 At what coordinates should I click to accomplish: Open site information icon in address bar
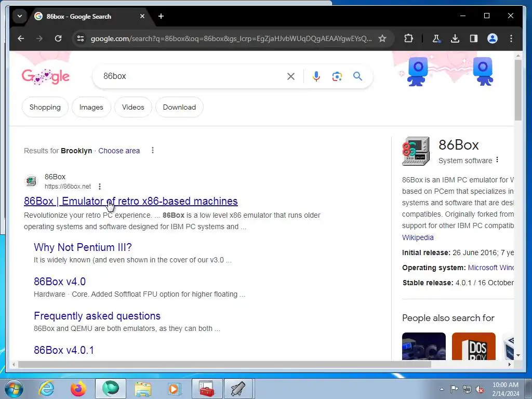coord(81,38)
